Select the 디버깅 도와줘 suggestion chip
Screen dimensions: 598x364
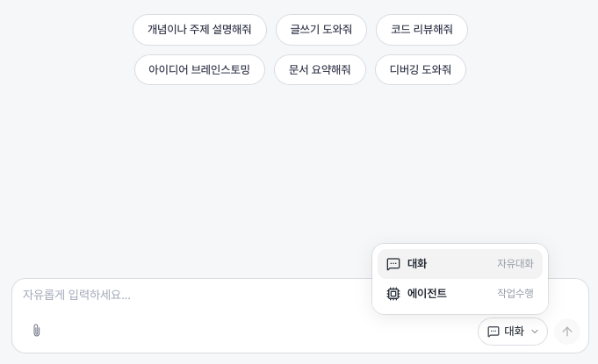pos(421,70)
